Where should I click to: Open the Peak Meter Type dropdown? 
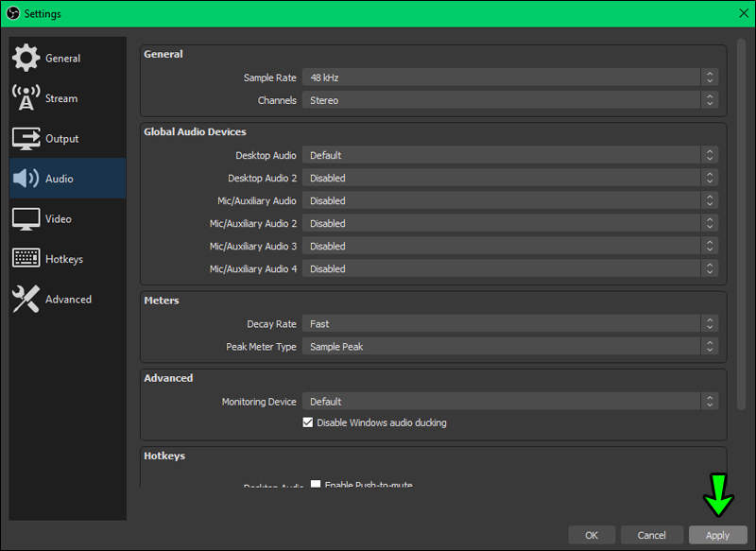(509, 347)
